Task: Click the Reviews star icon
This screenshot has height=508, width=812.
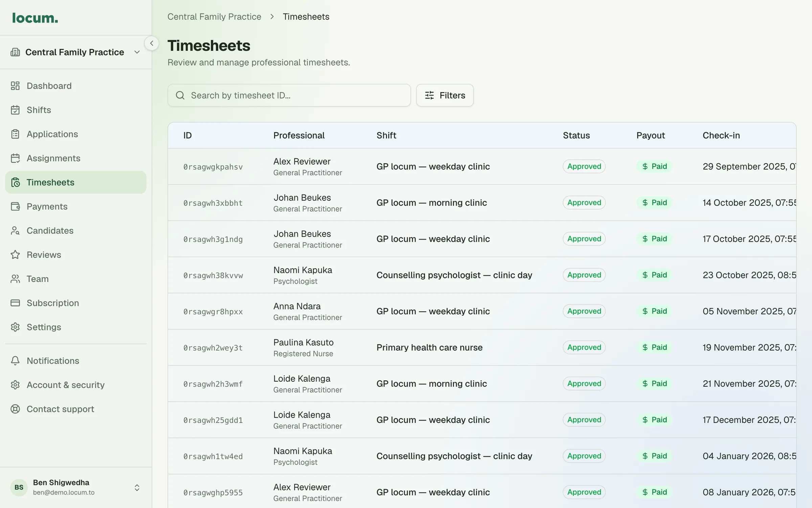Action: coord(15,255)
